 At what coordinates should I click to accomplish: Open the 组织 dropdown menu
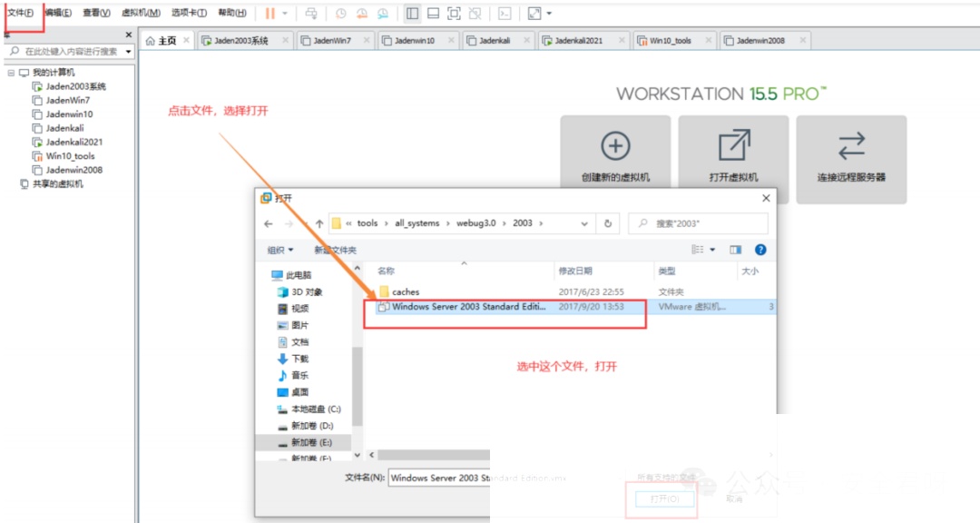[280, 251]
